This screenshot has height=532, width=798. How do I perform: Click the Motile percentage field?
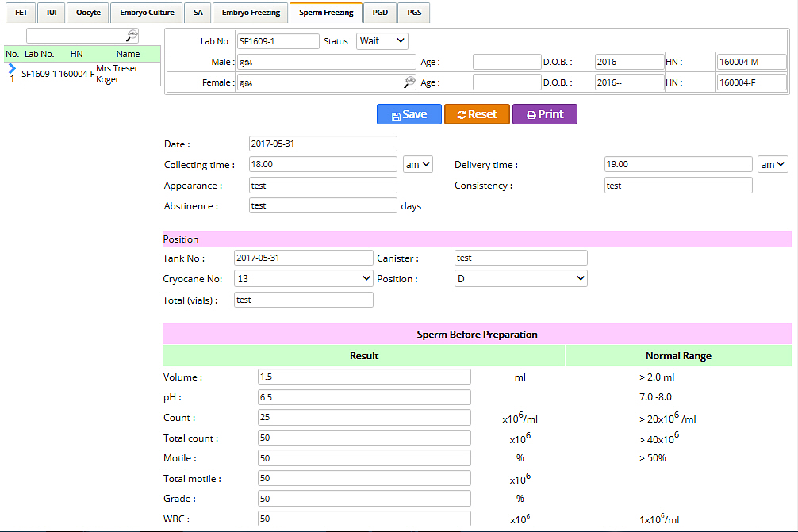364,458
